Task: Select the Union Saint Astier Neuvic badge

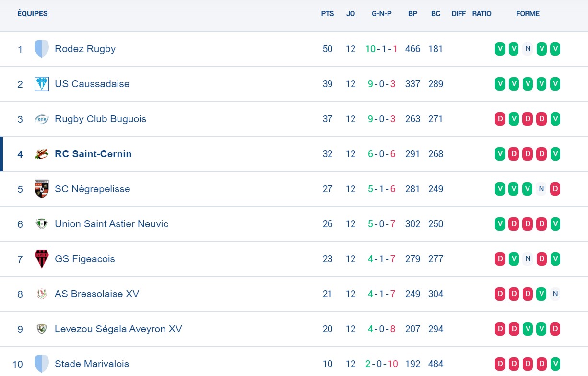Action: pyautogui.click(x=42, y=223)
